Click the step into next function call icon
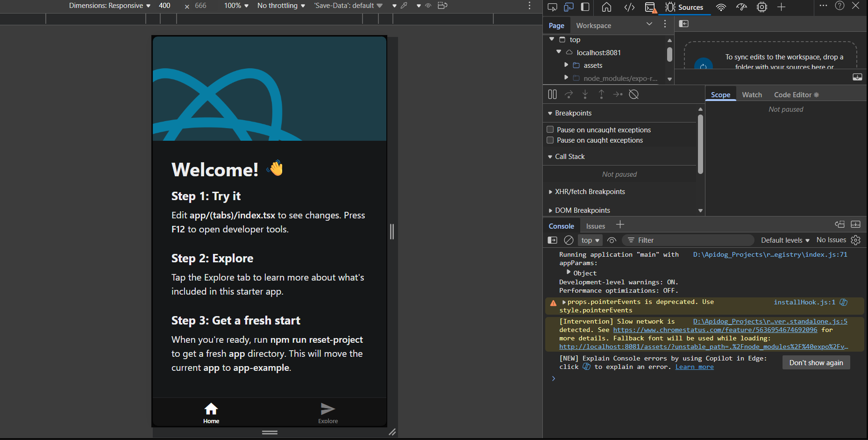Viewport: 868px width, 440px height. [585, 94]
